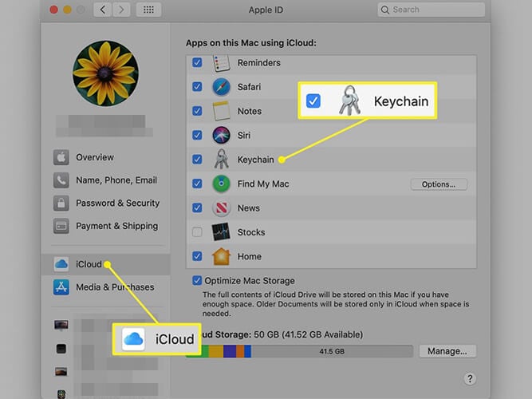Click the 50 GB storage summary text
The image size is (532, 399).
click(308, 335)
